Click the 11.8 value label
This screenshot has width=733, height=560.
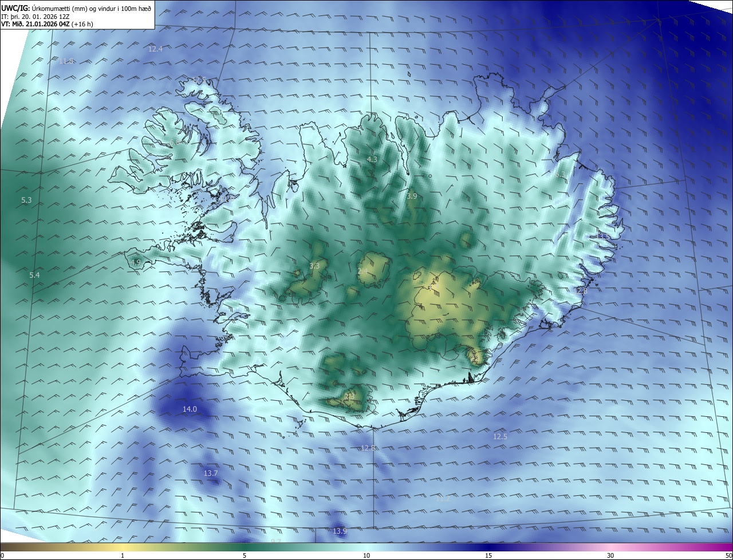click(66, 61)
